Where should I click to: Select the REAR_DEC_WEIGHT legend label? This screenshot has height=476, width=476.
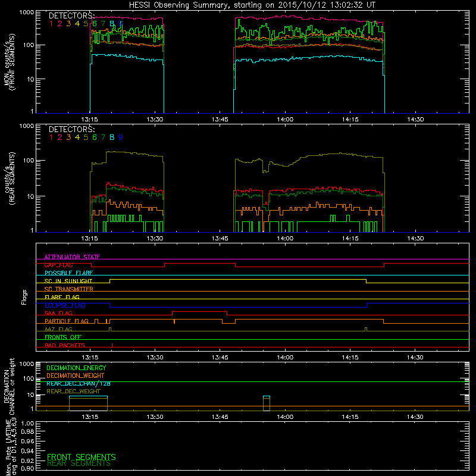73,392
